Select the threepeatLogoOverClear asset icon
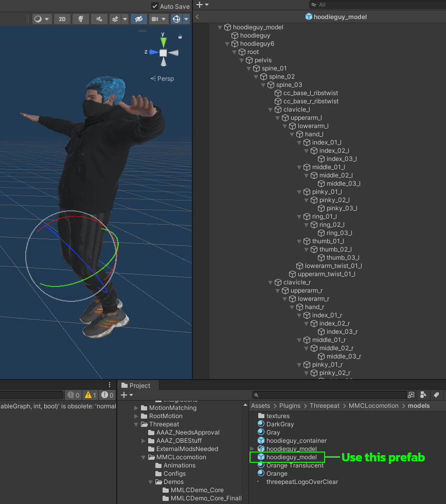 pyautogui.click(x=261, y=481)
